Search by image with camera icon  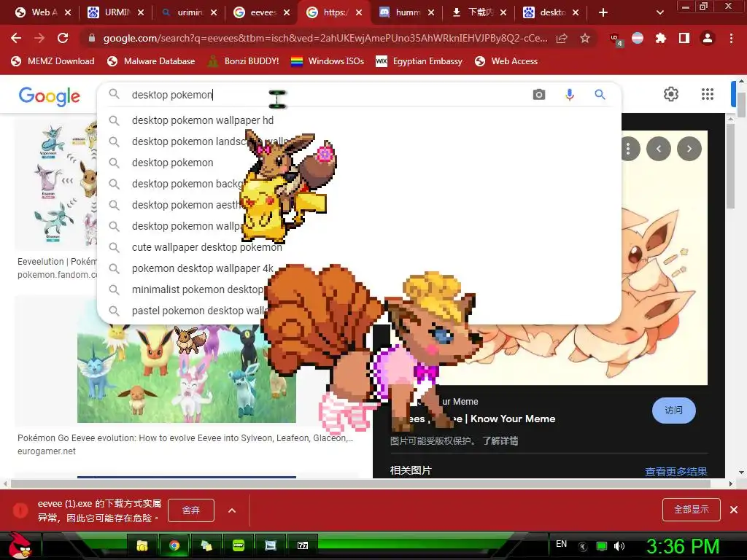tap(539, 94)
